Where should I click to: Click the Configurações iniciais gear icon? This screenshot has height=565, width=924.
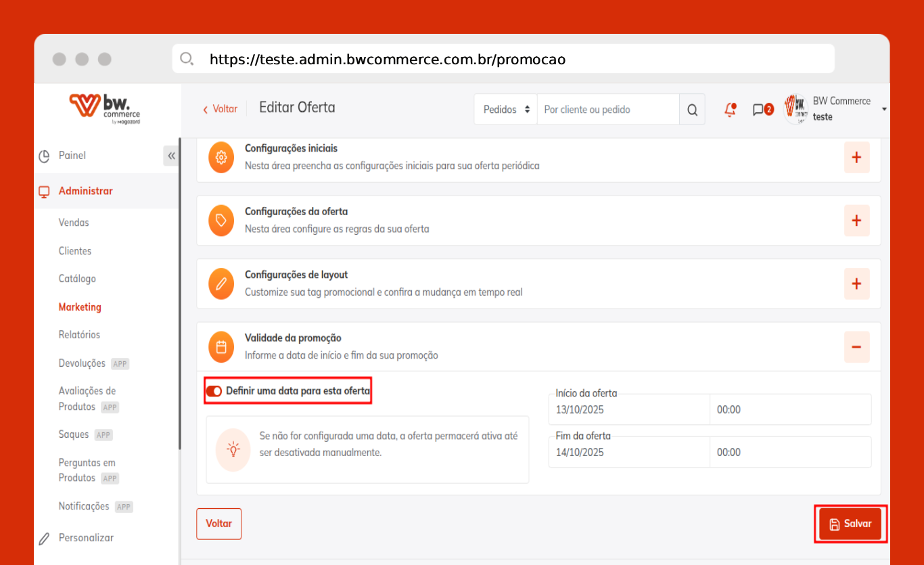tap(221, 157)
